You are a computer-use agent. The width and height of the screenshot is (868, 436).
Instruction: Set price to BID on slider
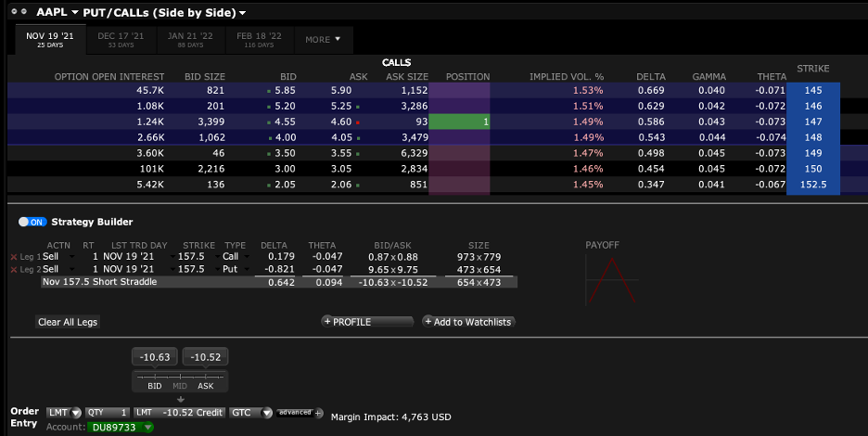pyautogui.click(x=155, y=386)
